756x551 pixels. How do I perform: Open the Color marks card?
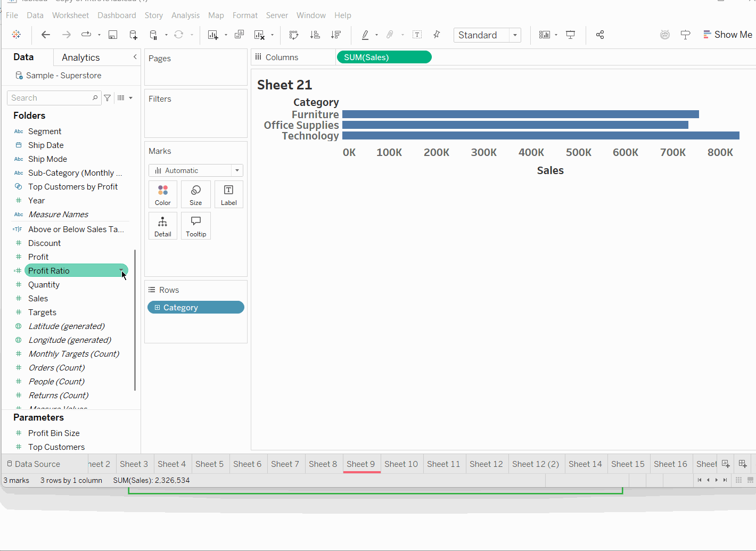tap(163, 194)
